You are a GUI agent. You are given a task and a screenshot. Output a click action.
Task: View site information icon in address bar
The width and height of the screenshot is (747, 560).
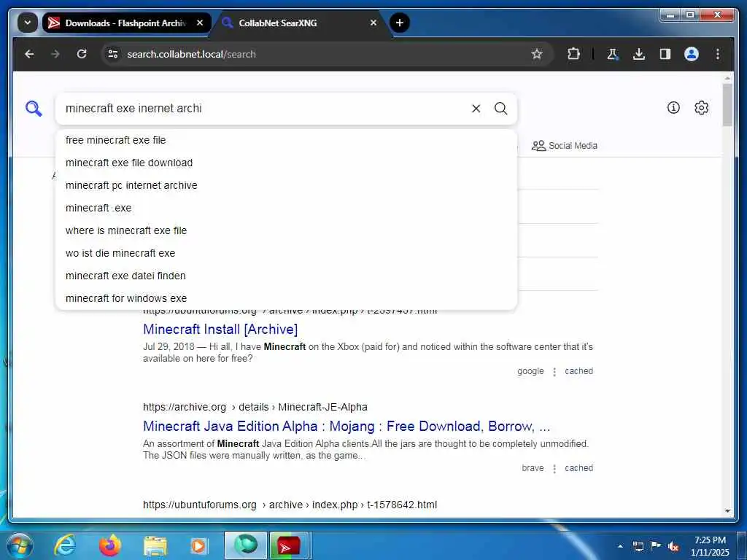pos(113,54)
